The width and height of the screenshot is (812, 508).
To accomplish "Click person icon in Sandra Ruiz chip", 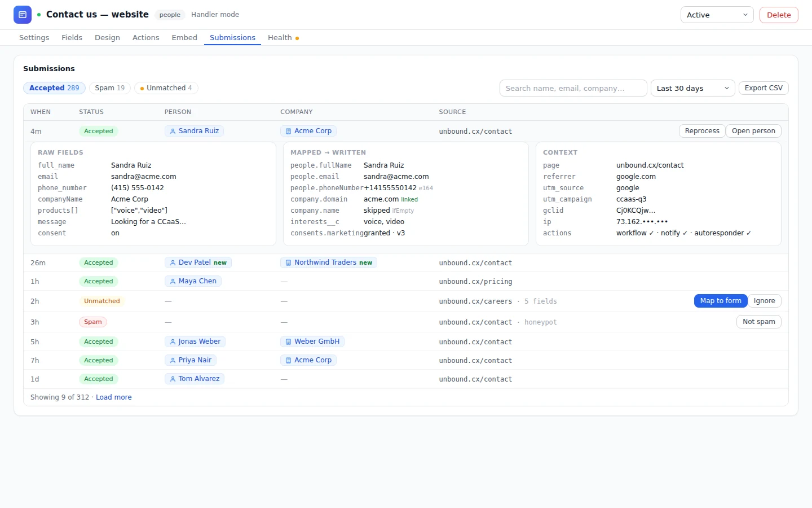I will 173,132.
